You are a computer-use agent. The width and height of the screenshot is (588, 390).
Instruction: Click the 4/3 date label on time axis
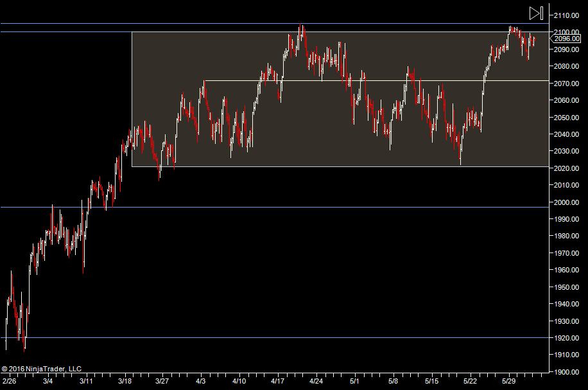click(201, 381)
